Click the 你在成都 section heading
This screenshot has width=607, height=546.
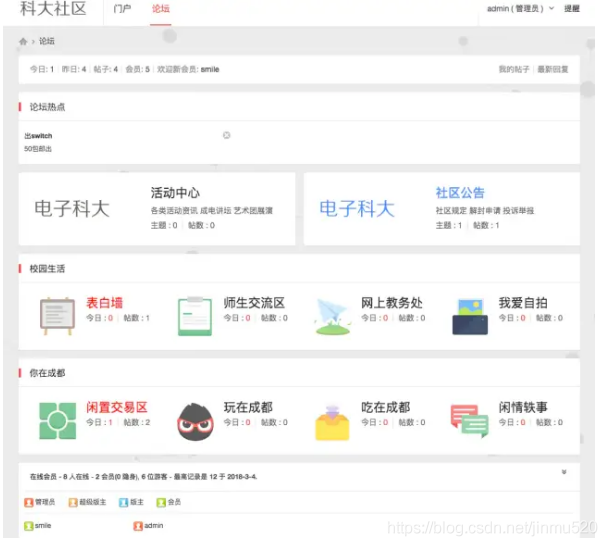(47, 373)
